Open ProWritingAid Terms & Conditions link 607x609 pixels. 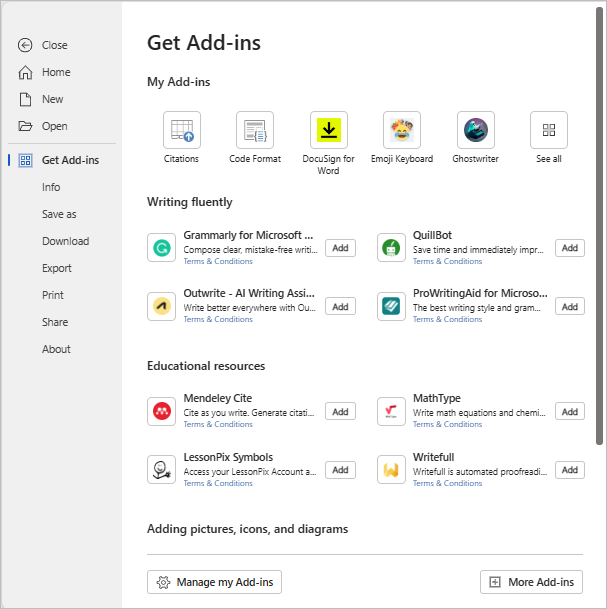[x=447, y=319]
